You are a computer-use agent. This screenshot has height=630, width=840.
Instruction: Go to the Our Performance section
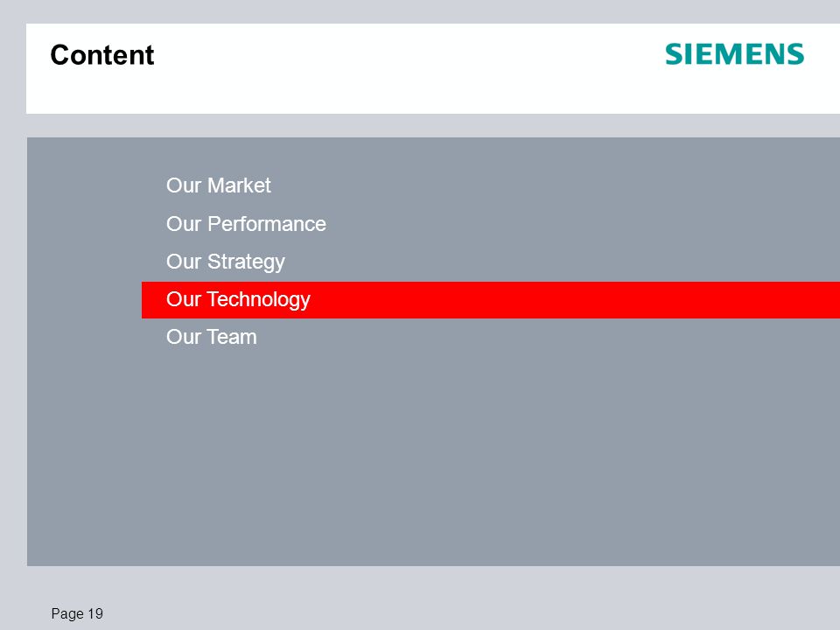tap(246, 224)
